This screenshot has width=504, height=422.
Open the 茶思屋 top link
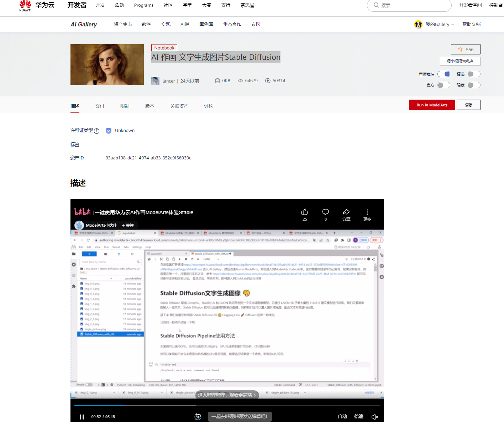point(247,5)
